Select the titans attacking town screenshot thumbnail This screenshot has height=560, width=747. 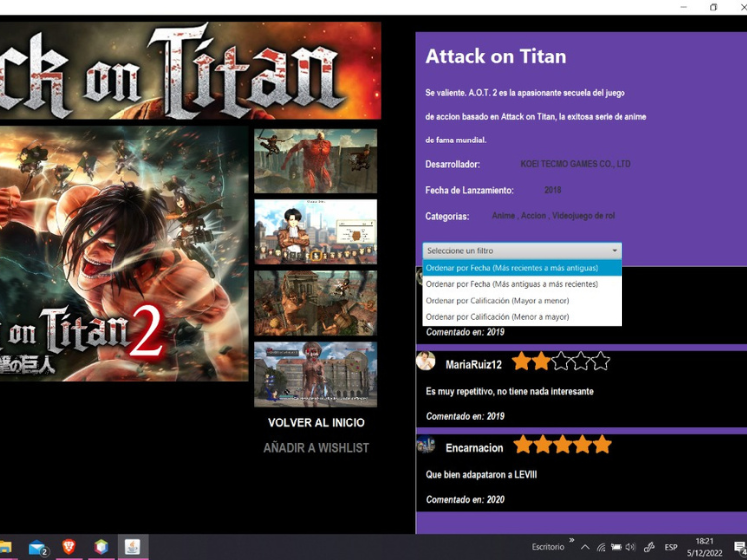click(316, 303)
